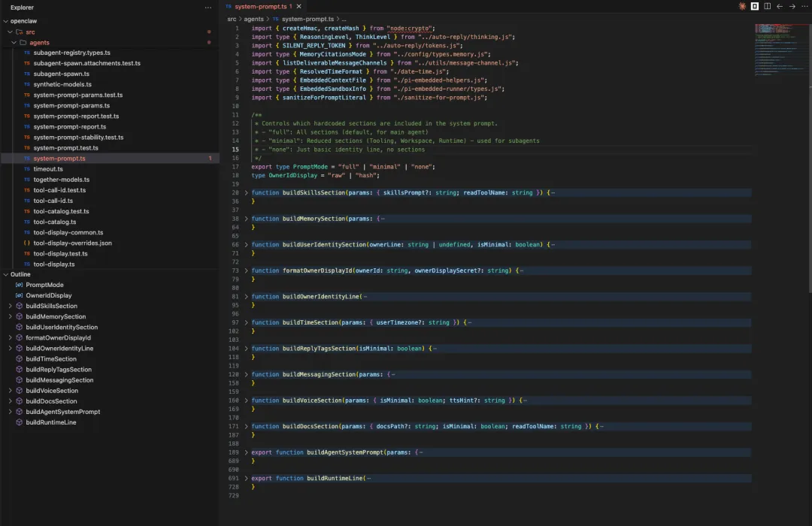This screenshot has width=812, height=526.
Task: Click the cube icon beside buildMessagingSection
Action: point(19,380)
